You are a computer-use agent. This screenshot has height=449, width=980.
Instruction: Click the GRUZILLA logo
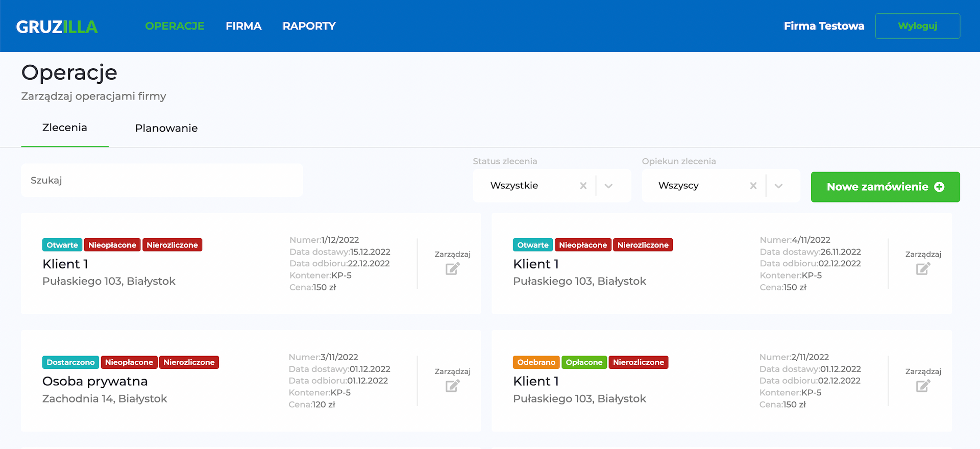(x=57, y=27)
